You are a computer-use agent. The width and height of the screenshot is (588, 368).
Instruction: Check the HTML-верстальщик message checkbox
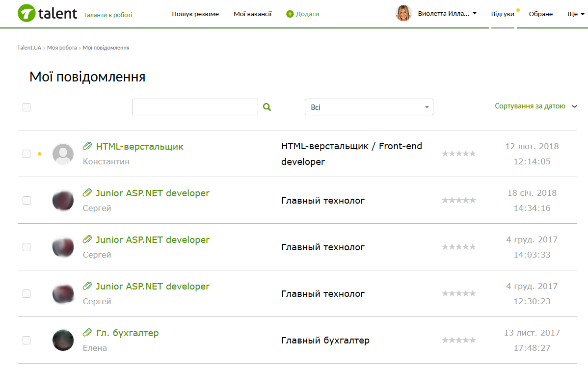(27, 154)
